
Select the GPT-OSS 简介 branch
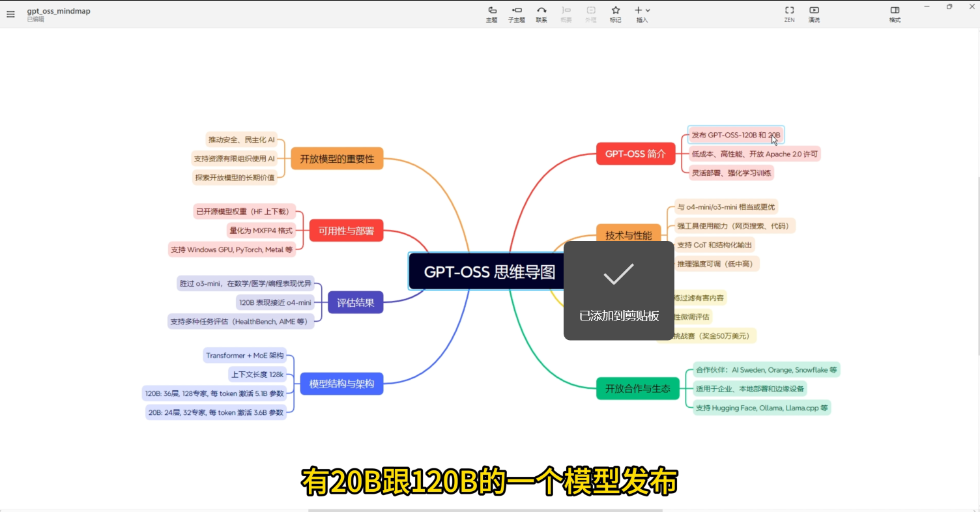pyautogui.click(x=635, y=154)
